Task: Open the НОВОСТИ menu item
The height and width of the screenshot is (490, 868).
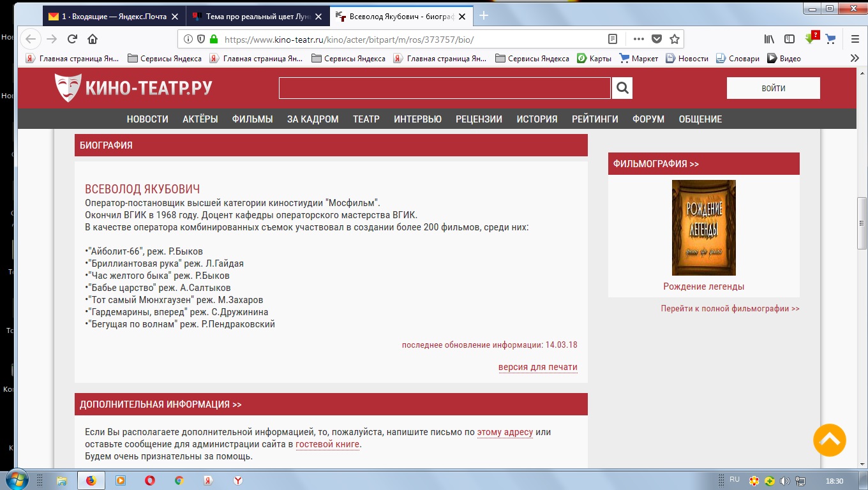Action: tap(147, 119)
